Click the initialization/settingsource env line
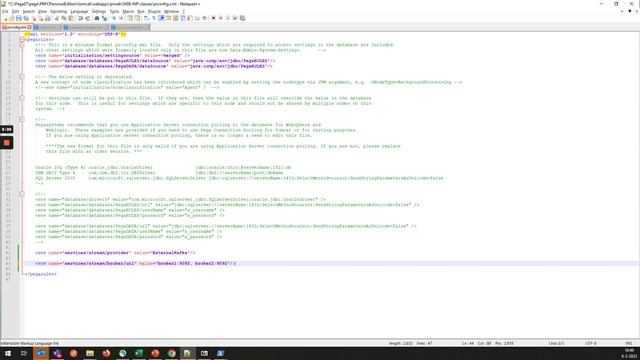This screenshot has width=640, height=360. pos(112,56)
